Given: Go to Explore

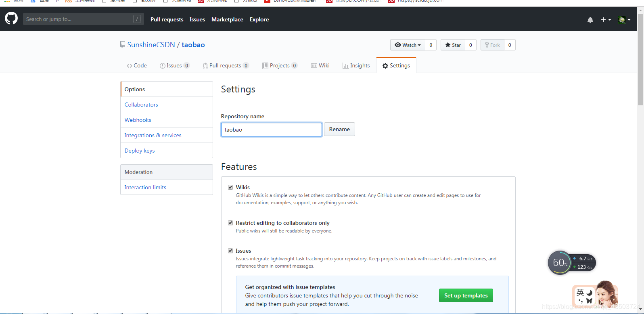Looking at the screenshot, I should click(x=259, y=19).
